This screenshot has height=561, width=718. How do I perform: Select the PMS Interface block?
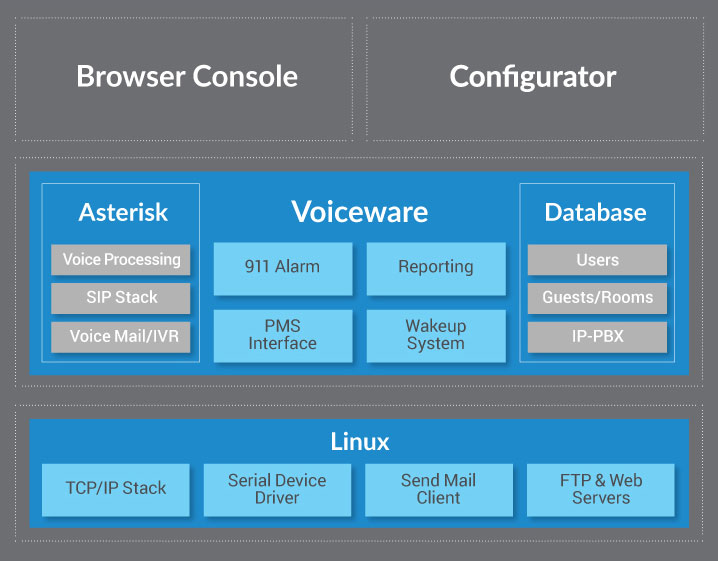[x=283, y=336]
